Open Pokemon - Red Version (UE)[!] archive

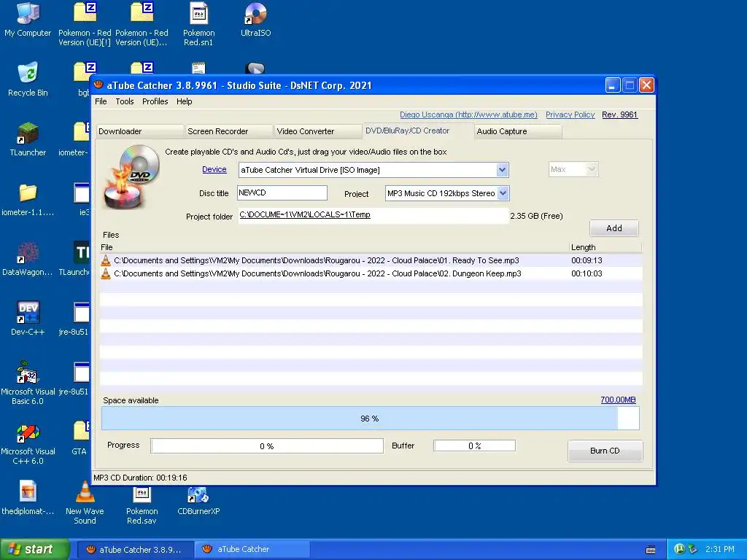coord(85,24)
